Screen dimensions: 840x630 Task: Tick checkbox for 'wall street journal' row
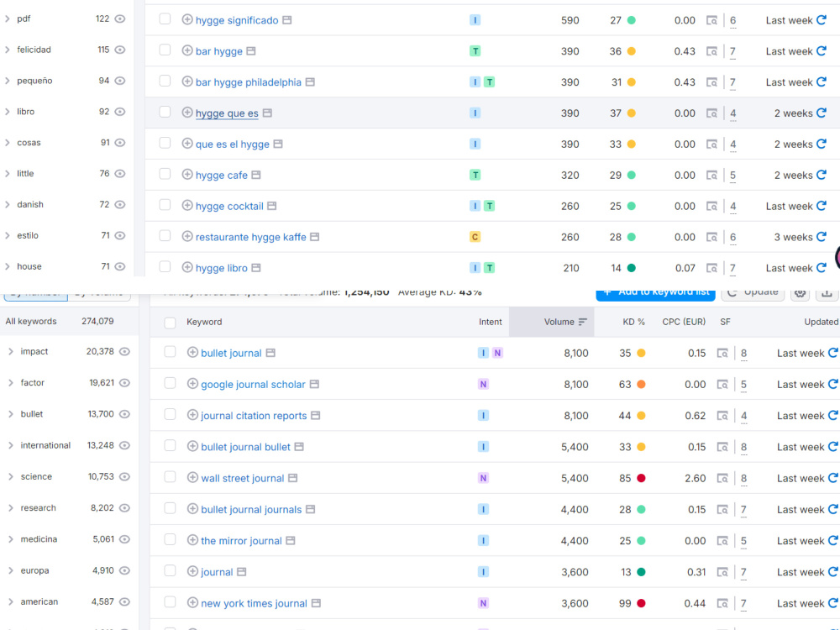click(170, 477)
